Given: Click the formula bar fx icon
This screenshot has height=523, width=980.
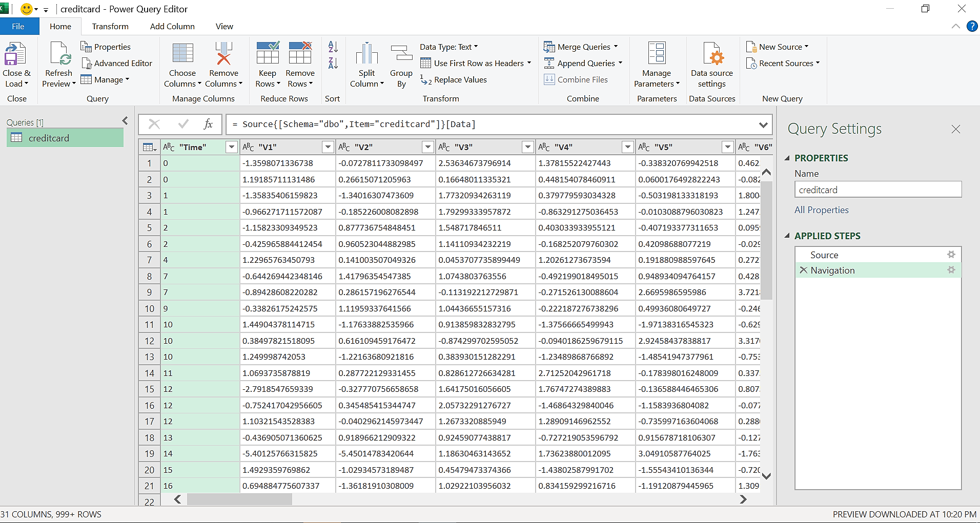Looking at the screenshot, I should 208,124.
